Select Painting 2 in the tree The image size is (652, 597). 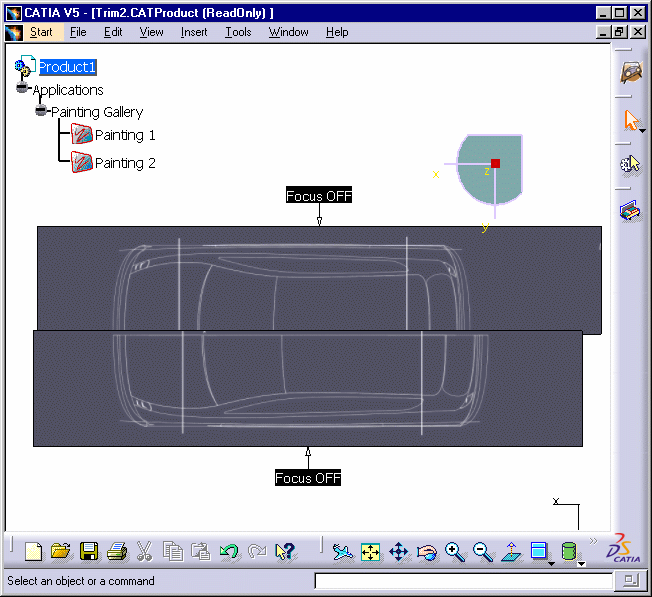[125, 163]
